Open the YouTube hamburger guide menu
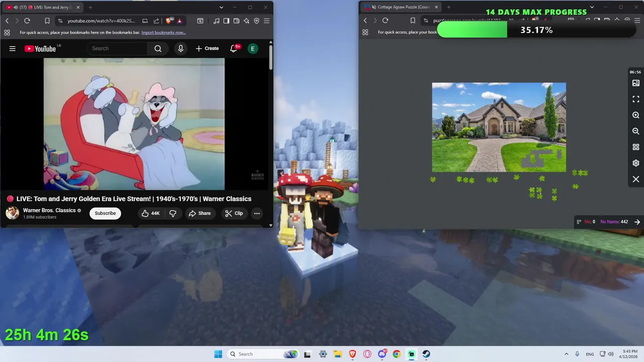 click(x=13, y=49)
